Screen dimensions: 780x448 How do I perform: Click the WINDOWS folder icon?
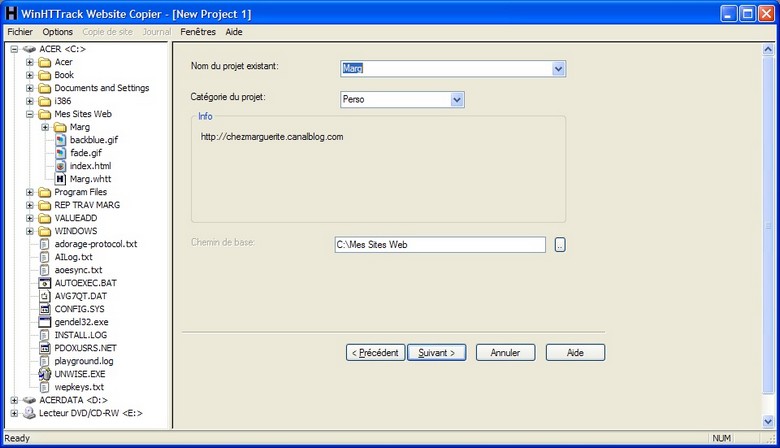45,231
